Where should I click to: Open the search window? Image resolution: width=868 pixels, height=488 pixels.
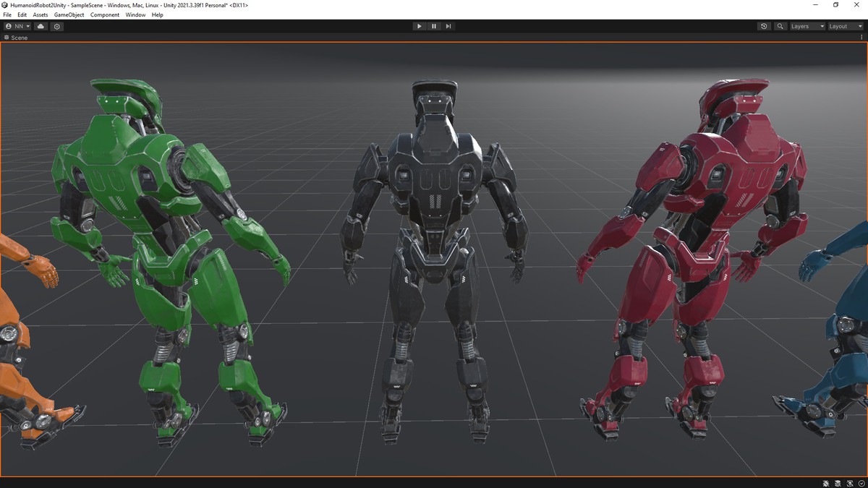pyautogui.click(x=780, y=26)
